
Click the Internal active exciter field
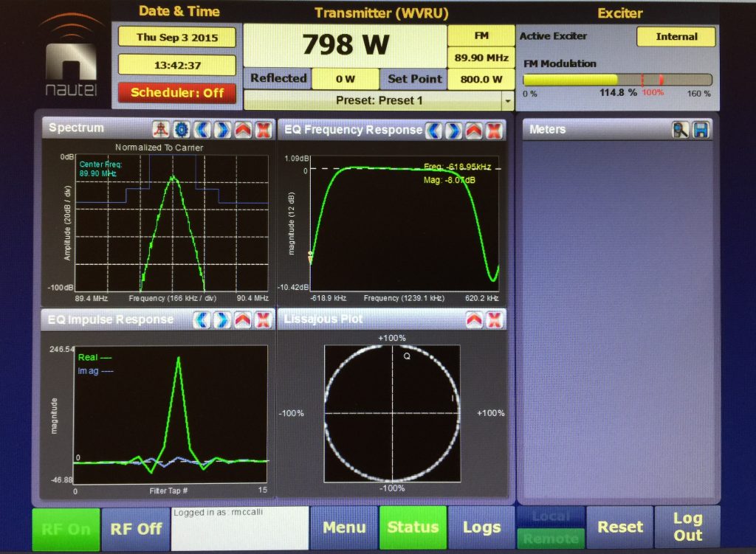(676, 37)
